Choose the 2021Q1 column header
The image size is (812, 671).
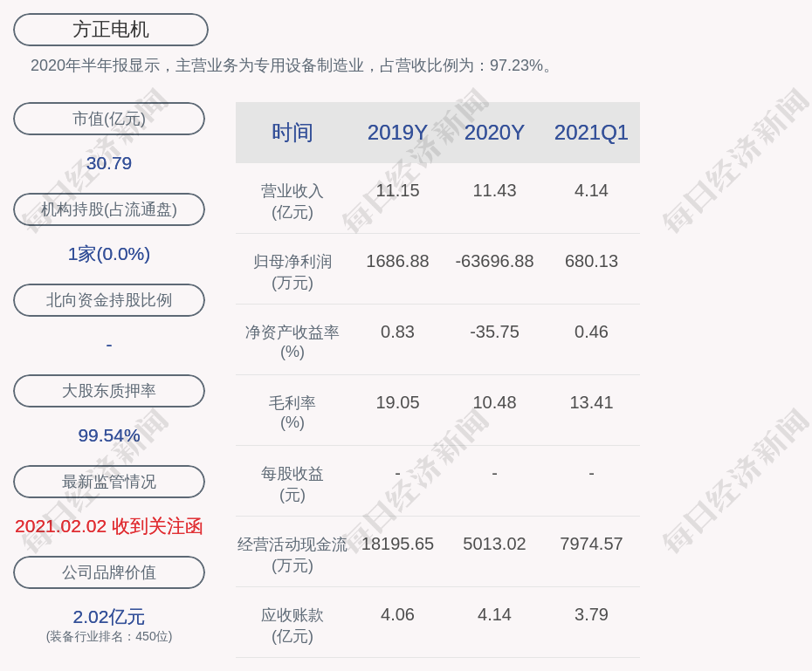click(x=591, y=133)
